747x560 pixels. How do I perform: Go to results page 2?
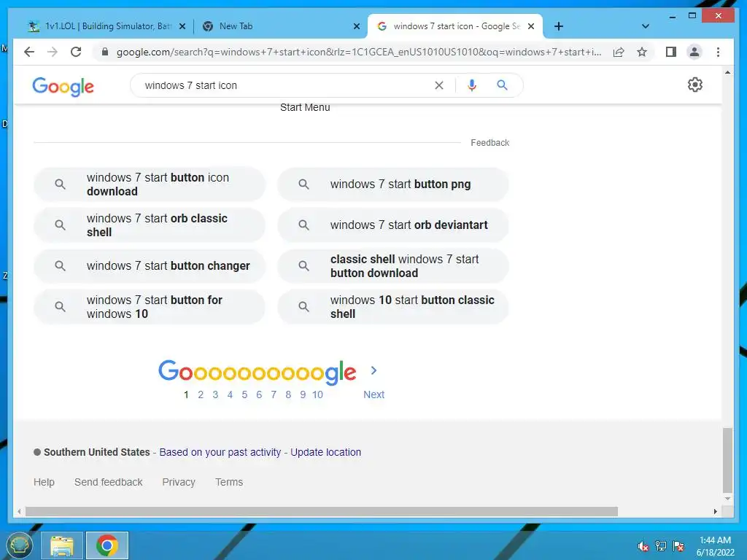coord(201,394)
